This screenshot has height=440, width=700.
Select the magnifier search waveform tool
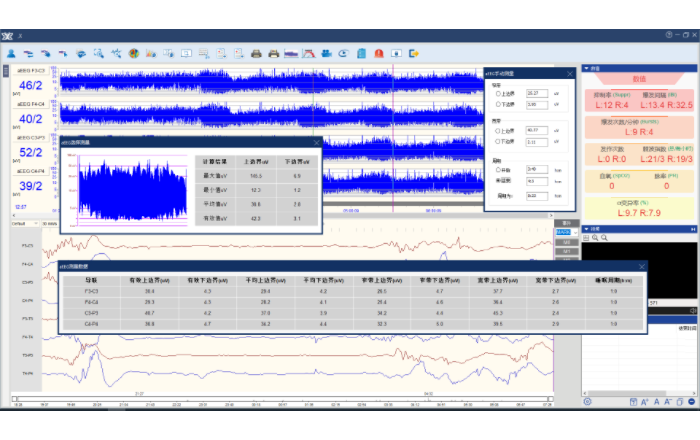click(x=99, y=54)
